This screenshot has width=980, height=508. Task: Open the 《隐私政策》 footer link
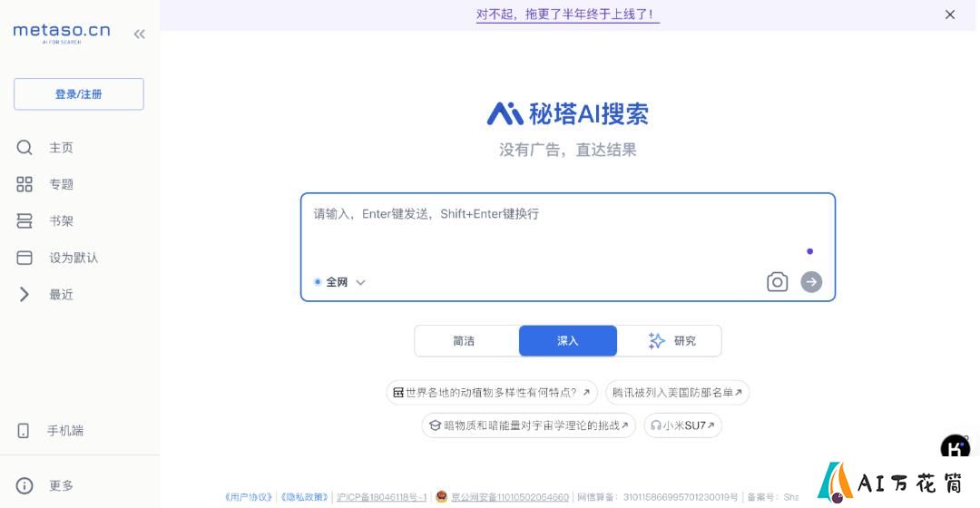304,497
